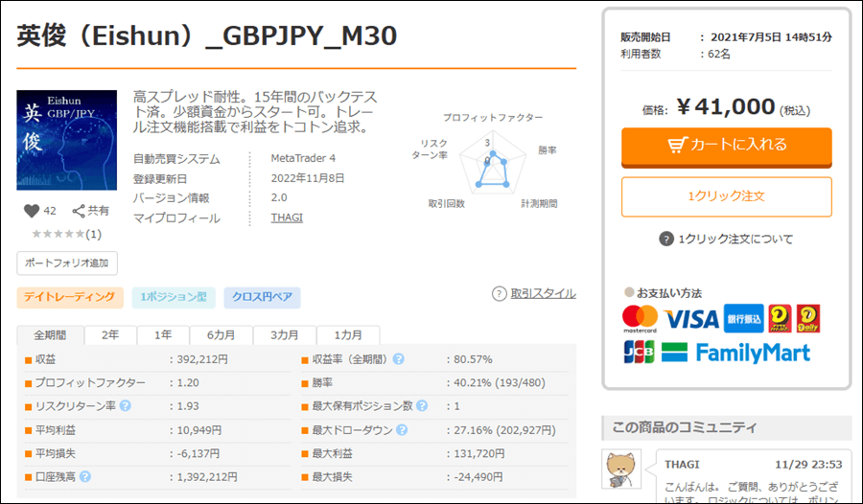The height and width of the screenshot is (504, 863).
Task: Click the デイトレーディング tag
Action: pyautogui.click(x=70, y=298)
